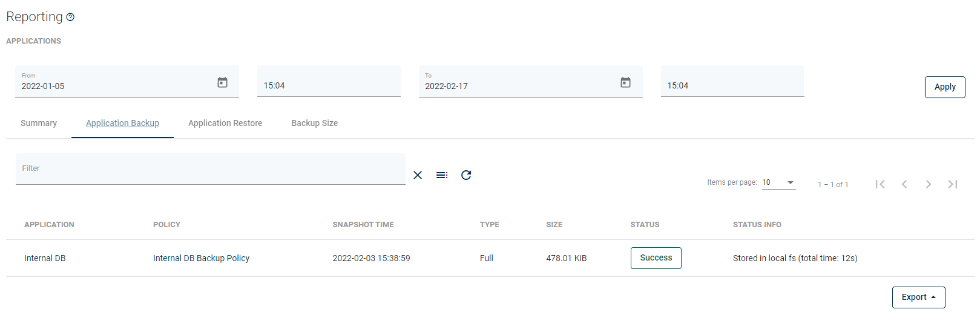Open the Backup Size tab
The image size is (980, 312).
(315, 123)
